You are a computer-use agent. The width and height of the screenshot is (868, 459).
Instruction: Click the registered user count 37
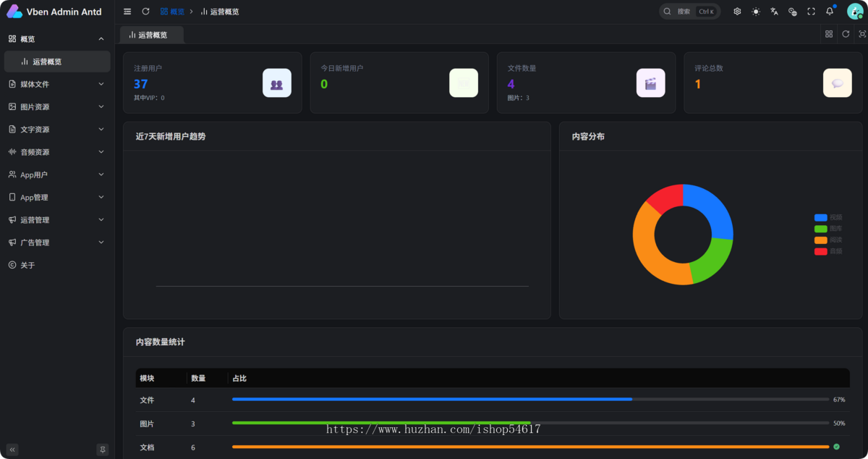(140, 84)
